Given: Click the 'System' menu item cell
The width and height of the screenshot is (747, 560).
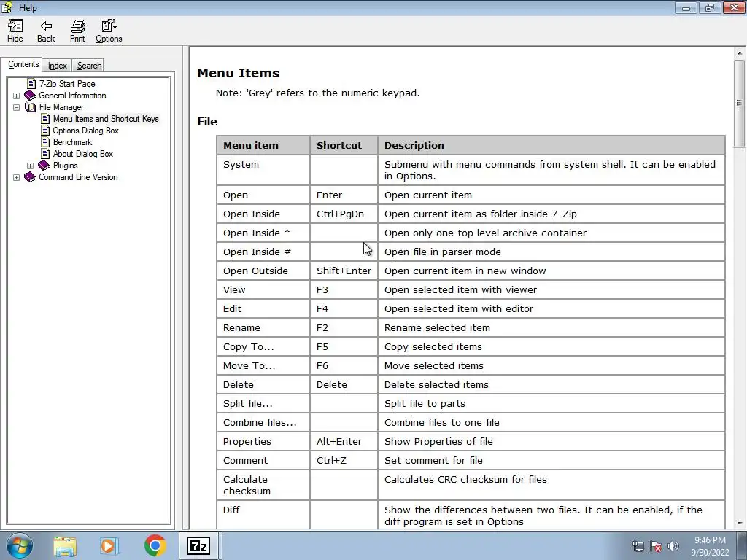Looking at the screenshot, I should (x=263, y=170).
